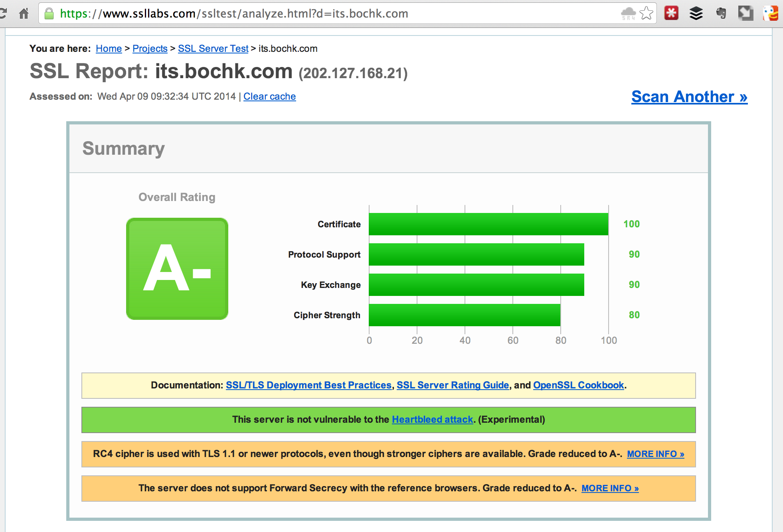Bookmark page with the star icon

click(646, 14)
